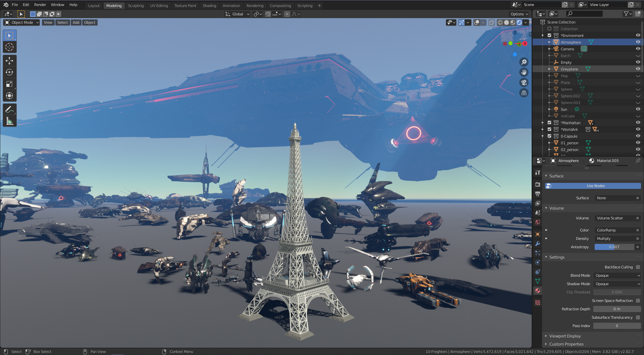Toggle the pin icon in properties header
644x355 pixels.
638,161
